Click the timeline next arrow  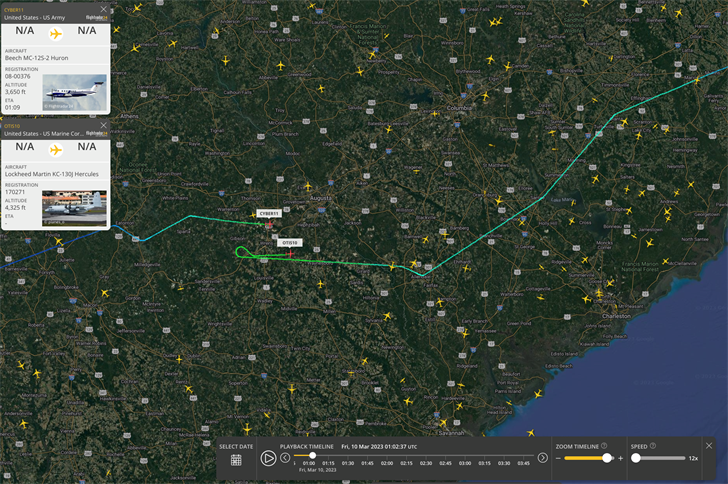(x=542, y=458)
